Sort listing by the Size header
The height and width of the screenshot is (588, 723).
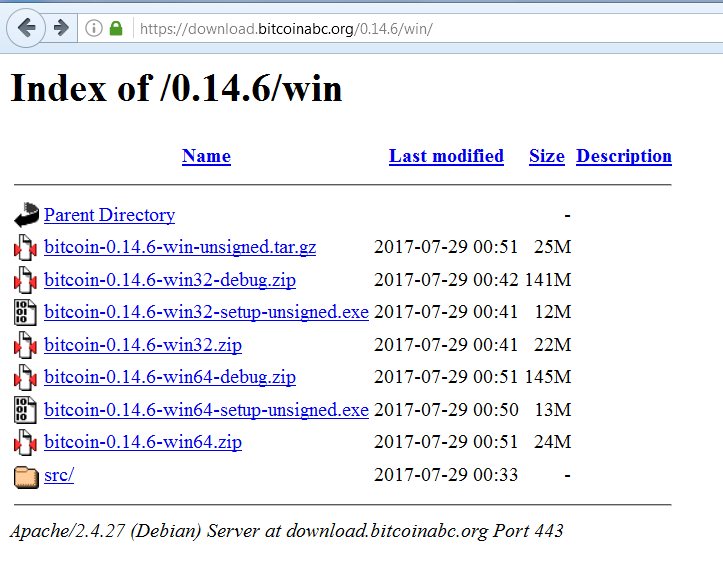(547, 156)
